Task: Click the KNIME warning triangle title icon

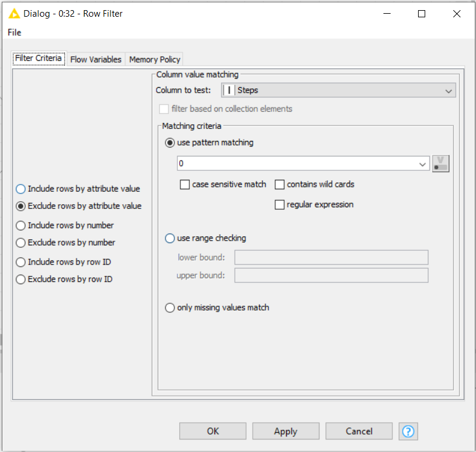Action: 14,14
